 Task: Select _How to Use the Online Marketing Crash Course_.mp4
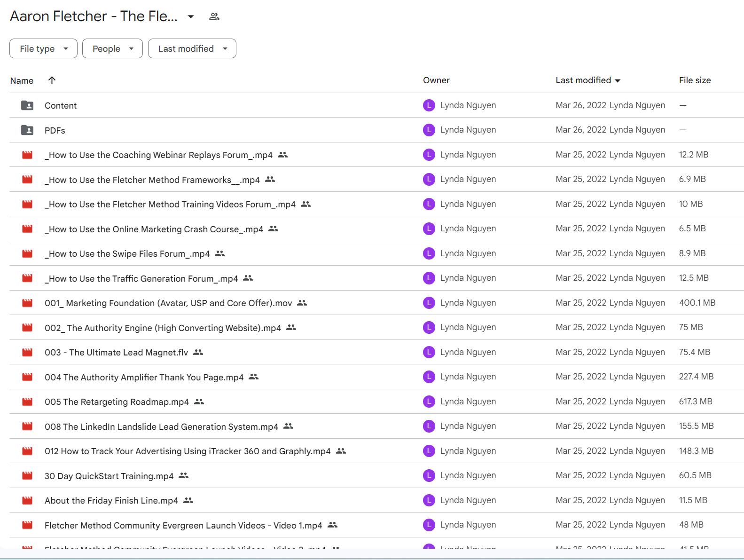[x=154, y=229]
